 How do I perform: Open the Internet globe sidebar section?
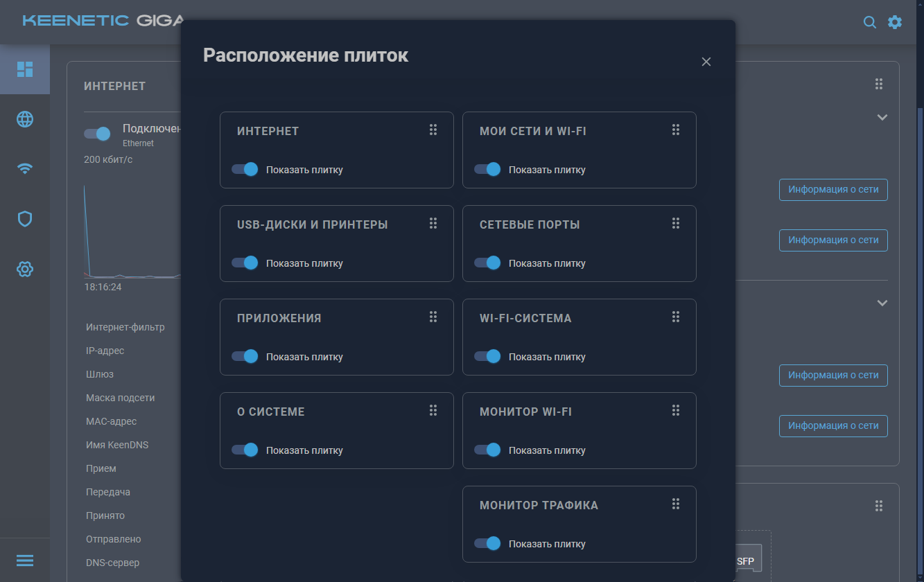coord(25,119)
